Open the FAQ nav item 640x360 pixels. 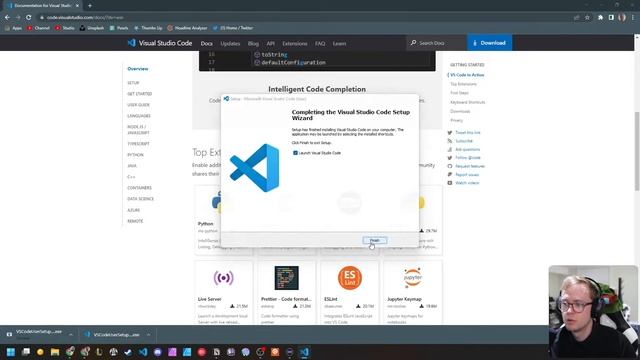coord(320,43)
